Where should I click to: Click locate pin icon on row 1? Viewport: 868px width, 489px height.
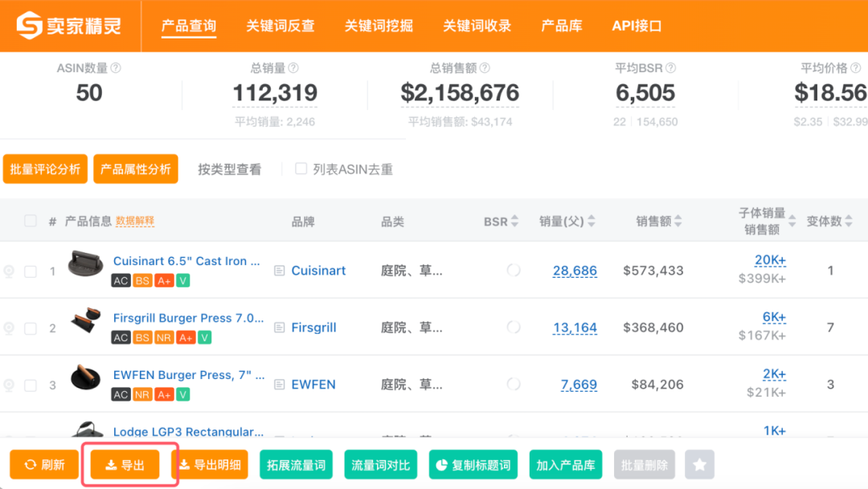click(9, 271)
